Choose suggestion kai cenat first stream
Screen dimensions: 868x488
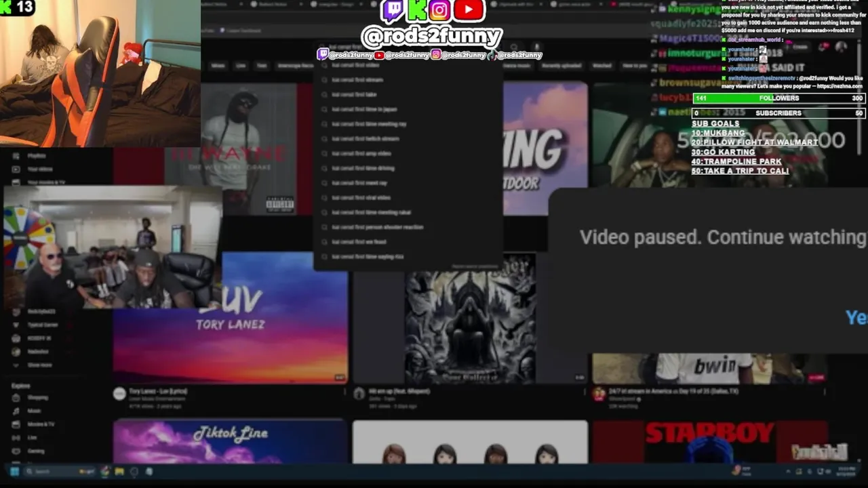click(407, 80)
